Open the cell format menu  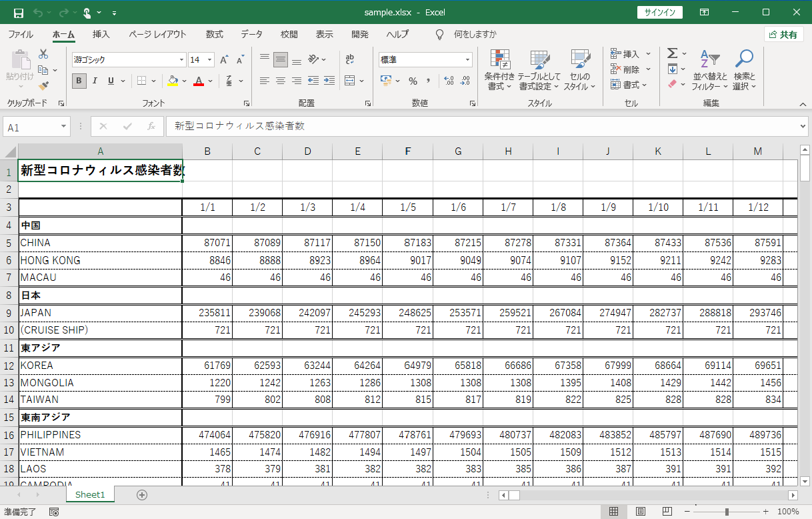click(628, 85)
